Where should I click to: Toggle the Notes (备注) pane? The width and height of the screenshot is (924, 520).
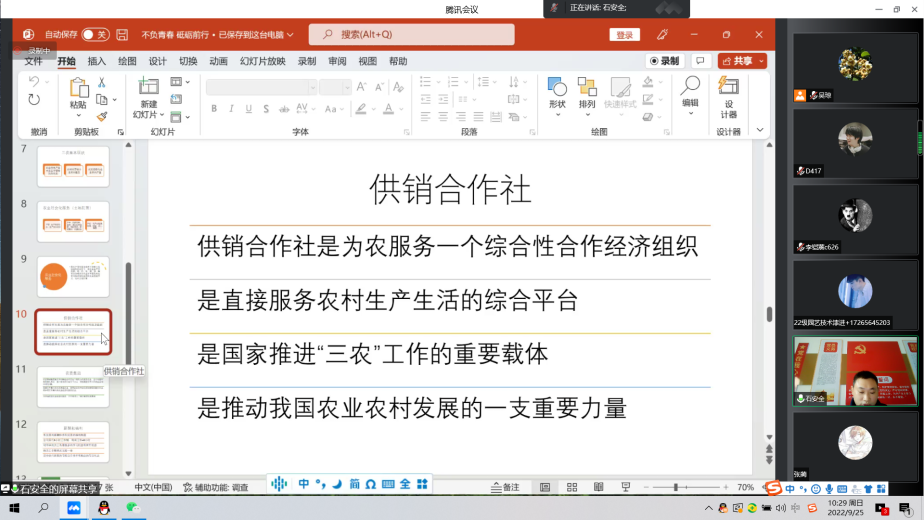[505, 487]
